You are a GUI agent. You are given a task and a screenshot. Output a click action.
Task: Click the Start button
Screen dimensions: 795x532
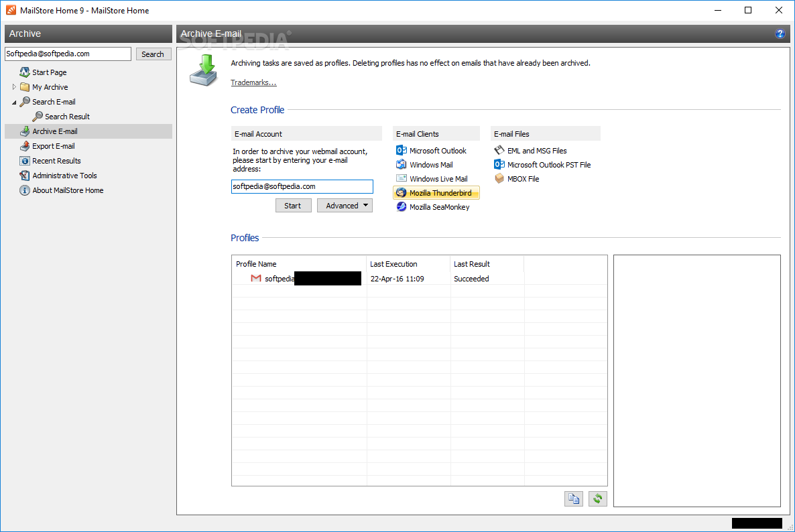click(x=293, y=205)
